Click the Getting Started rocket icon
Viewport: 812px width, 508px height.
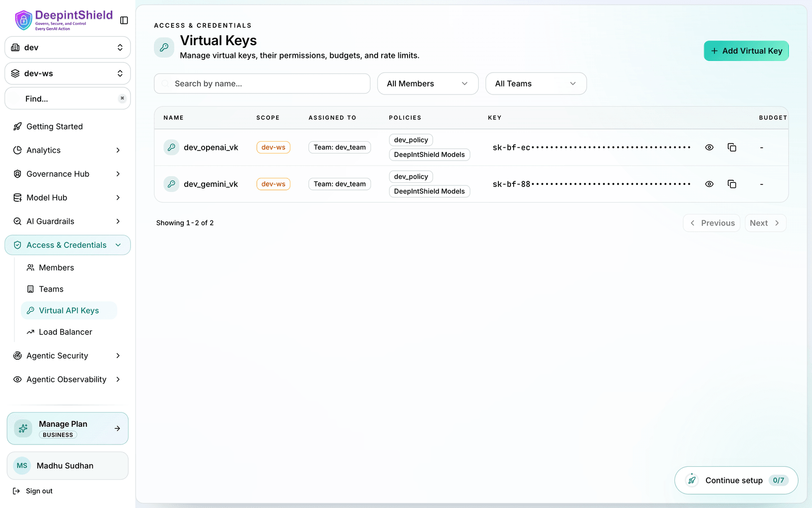click(x=17, y=126)
